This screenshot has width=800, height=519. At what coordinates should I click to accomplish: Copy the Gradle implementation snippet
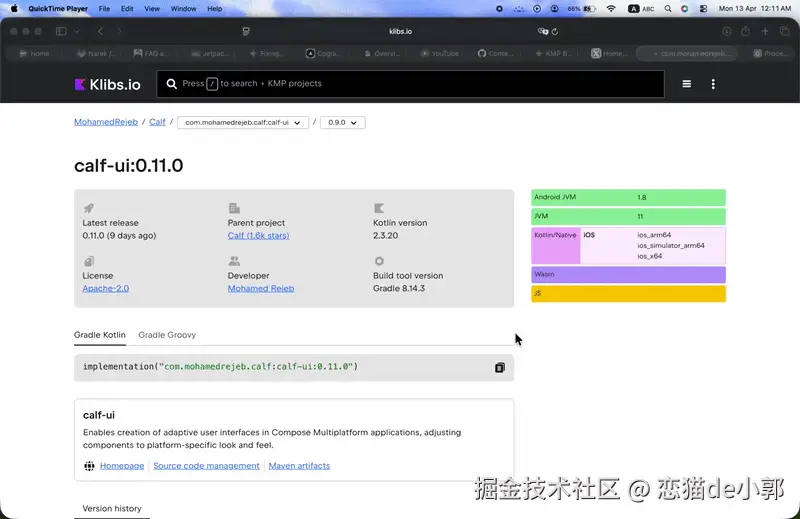point(499,367)
